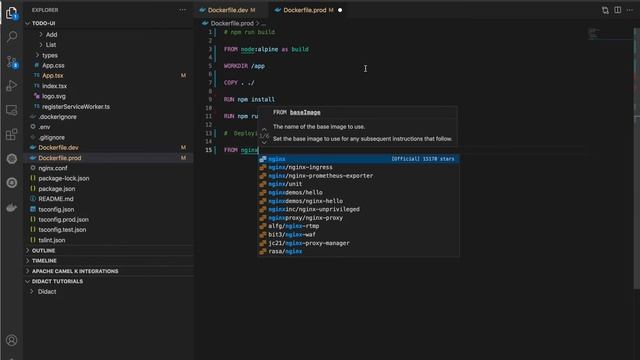Select nginxinc/nginx-unprivileged suggestion
This screenshot has height=360, width=640.
(x=358, y=209)
